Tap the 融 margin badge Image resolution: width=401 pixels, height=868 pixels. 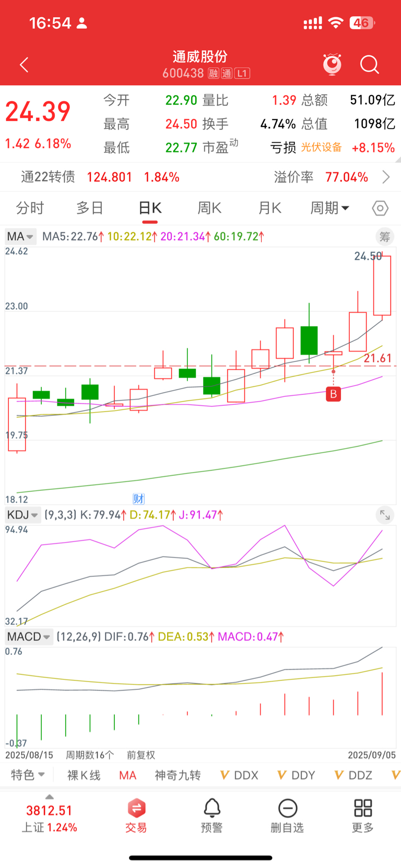pos(213,74)
